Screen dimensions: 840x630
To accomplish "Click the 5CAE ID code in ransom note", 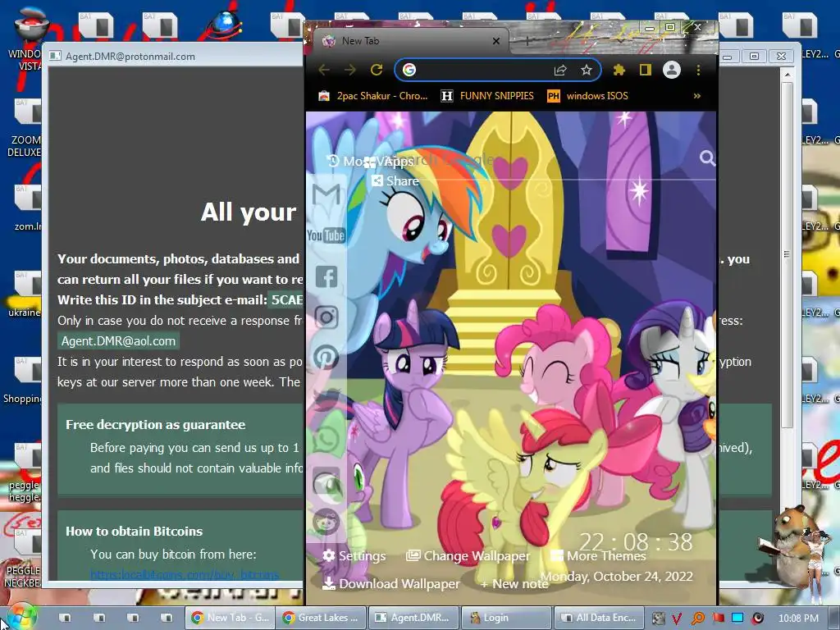I will click(x=286, y=300).
